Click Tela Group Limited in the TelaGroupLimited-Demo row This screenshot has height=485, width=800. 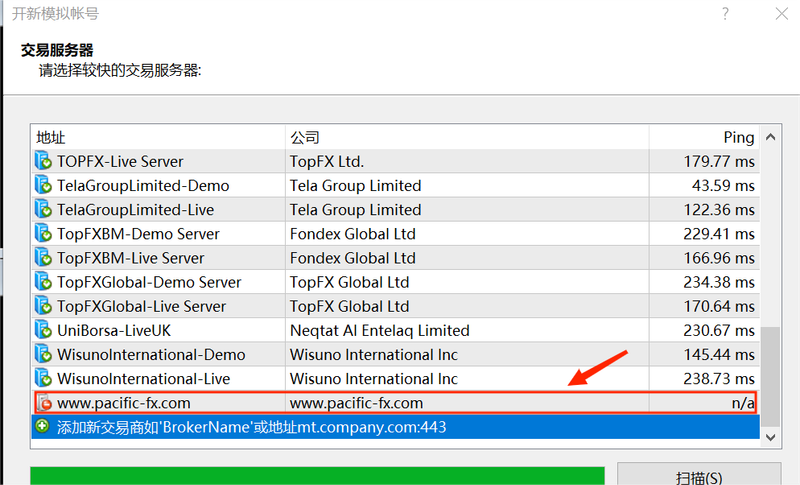tap(356, 186)
